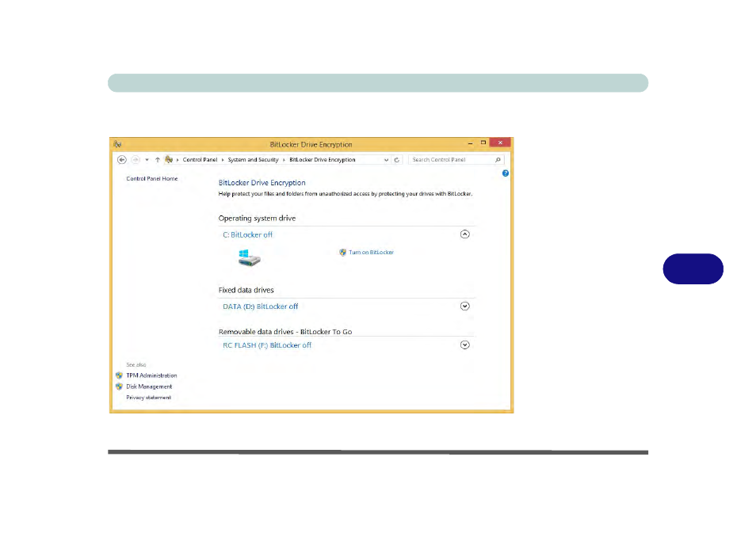Click the Turn on BitLocker link
Image resolution: width=756 pixels, height=533 pixels.
(371, 252)
